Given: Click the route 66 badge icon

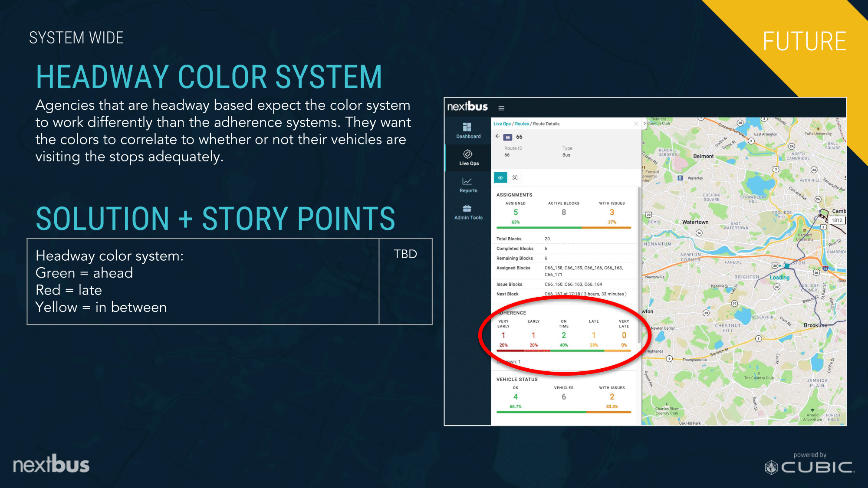Looking at the screenshot, I should coord(507,137).
